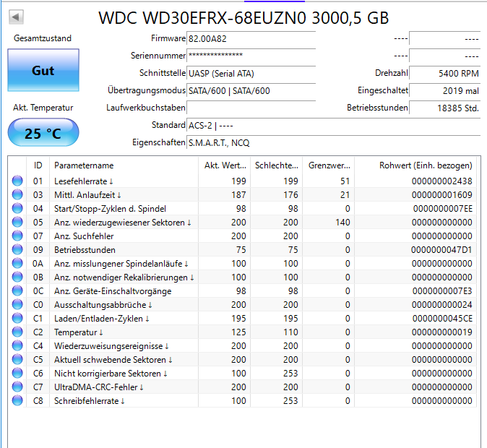Click raw value 0000000007EE

pyautogui.click(x=443, y=209)
